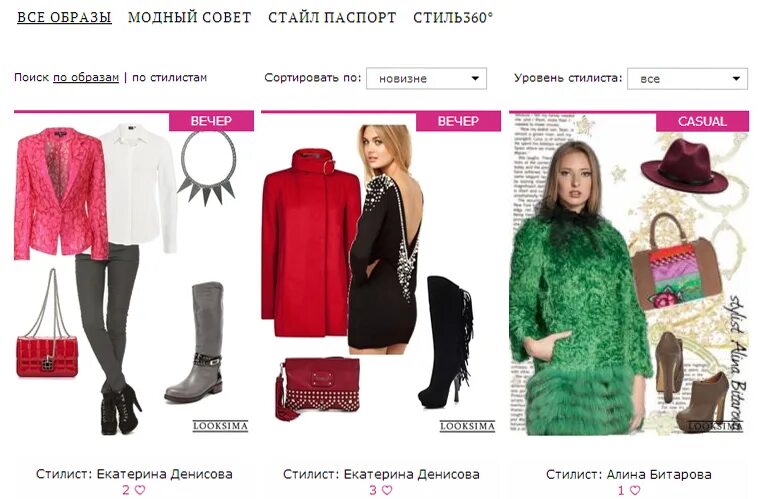Switch to МОДНЫЙ СОВЕТ tab
Image resolution: width=772 pixels, height=499 pixels.
[190, 18]
